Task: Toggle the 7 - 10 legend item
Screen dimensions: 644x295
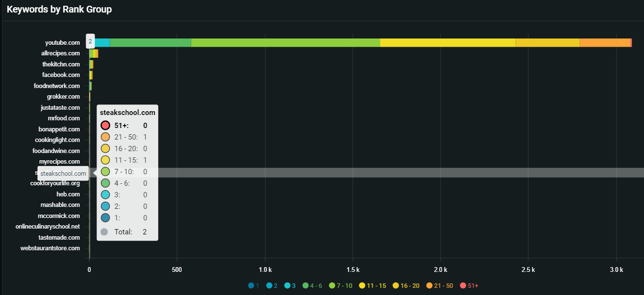Action: pos(340,286)
